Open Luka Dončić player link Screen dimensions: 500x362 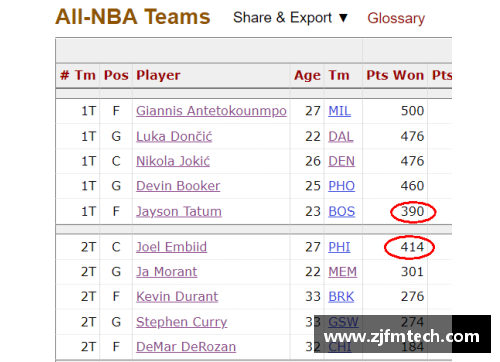(174, 136)
